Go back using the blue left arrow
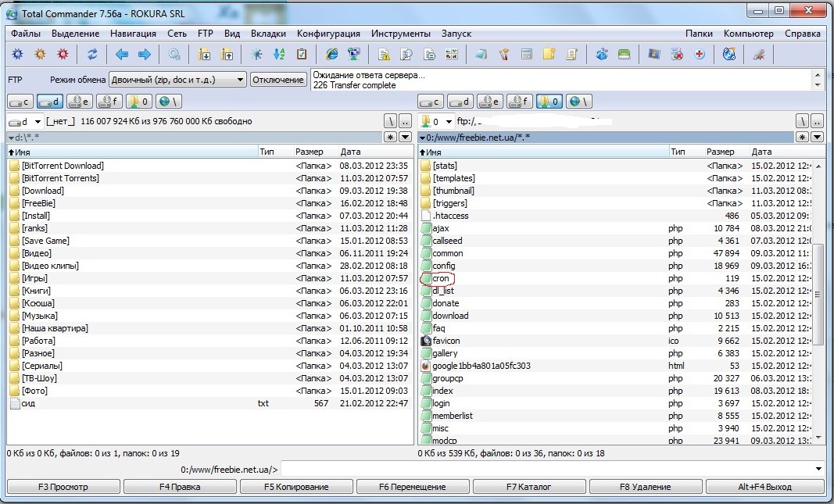The width and height of the screenshot is (834, 504). tap(122, 55)
